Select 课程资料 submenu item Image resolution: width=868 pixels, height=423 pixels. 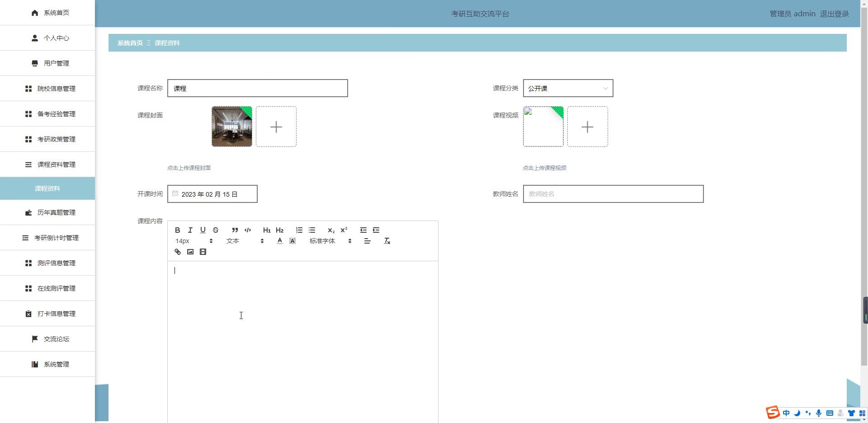click(x=47, y=188)
